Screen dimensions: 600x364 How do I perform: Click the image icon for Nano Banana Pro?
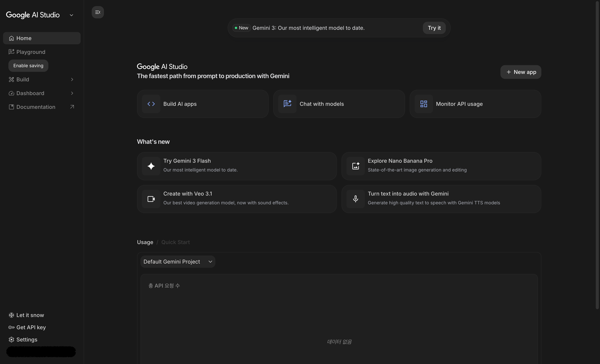click(356, 166)
